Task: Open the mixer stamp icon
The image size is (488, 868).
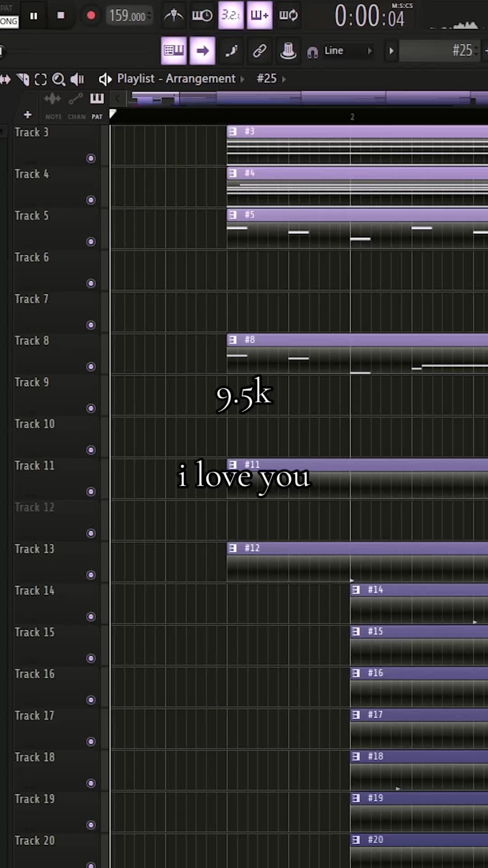Action: (x=288, y=51)
